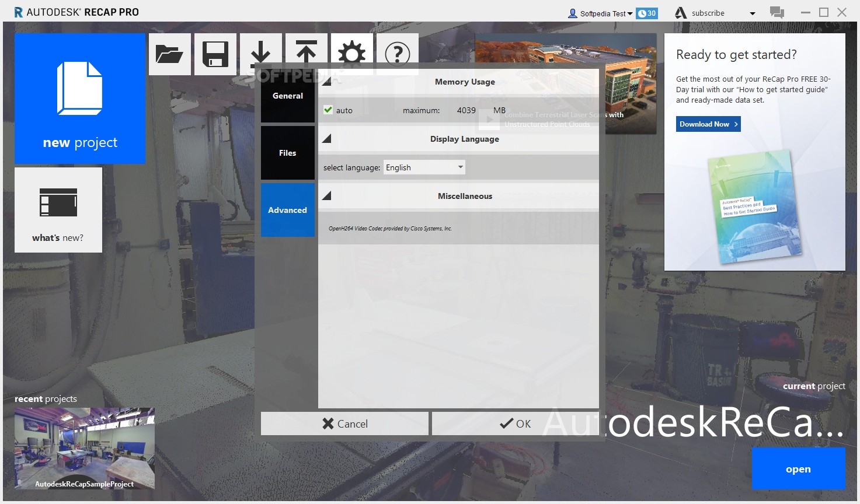Click the open current project button
Image resolution: width=860 pixels, height=504 pixels.
pos(798,469)
